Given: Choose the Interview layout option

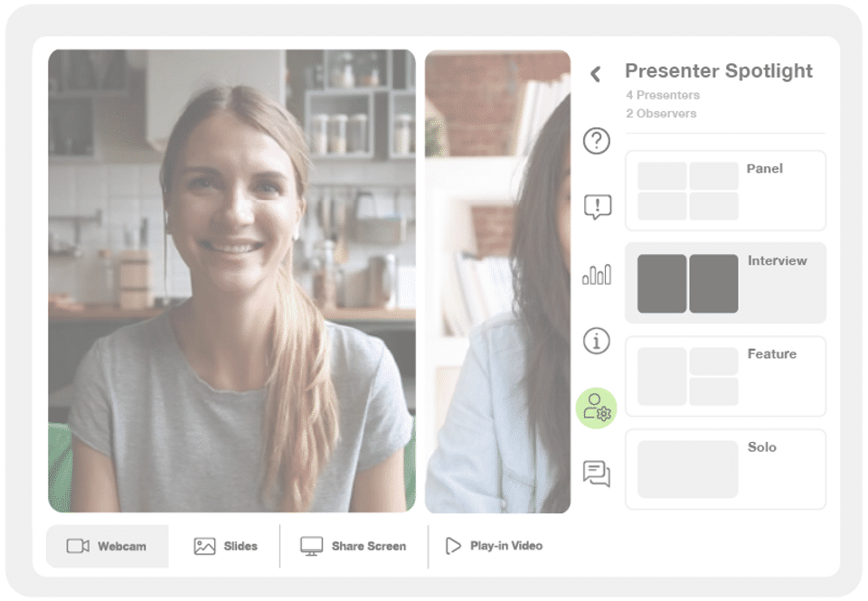Looking at the screenshot, I should tap(725, 283).
